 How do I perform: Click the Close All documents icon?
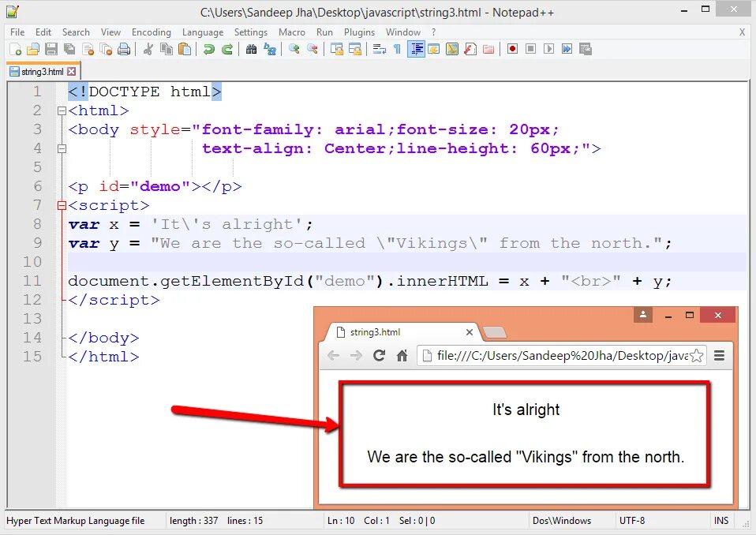(x=106, y=49)
